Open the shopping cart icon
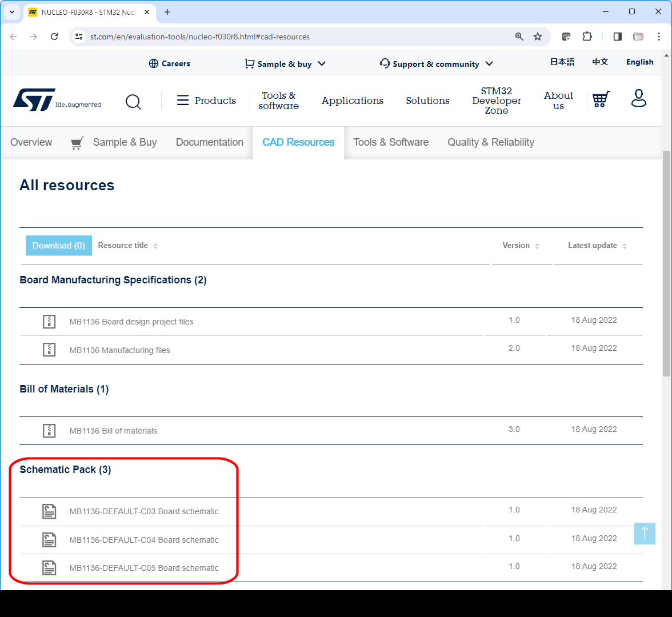Viewport: 672px width, 617px height. (x=601, y=99)
